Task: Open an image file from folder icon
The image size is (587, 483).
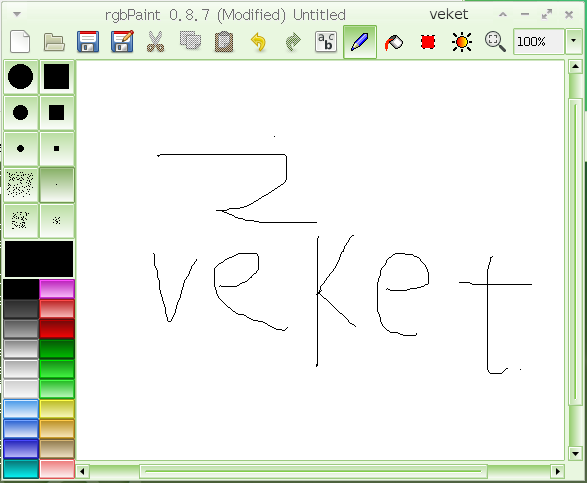Action: 54,42
